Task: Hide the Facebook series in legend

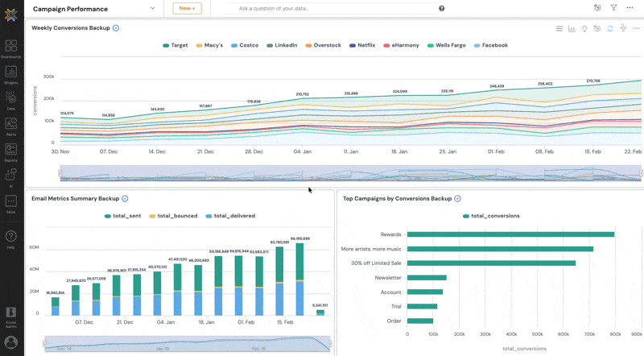Action: click(x=491, y=45)
